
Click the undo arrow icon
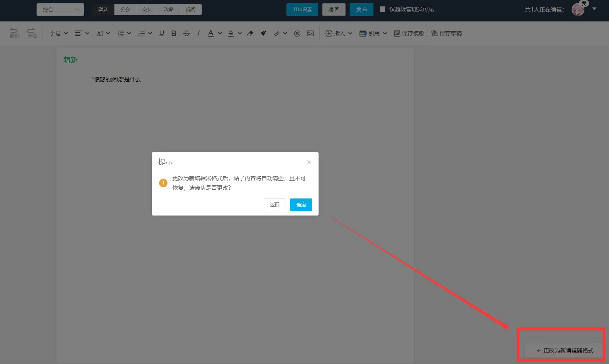(x=14, y=33)
